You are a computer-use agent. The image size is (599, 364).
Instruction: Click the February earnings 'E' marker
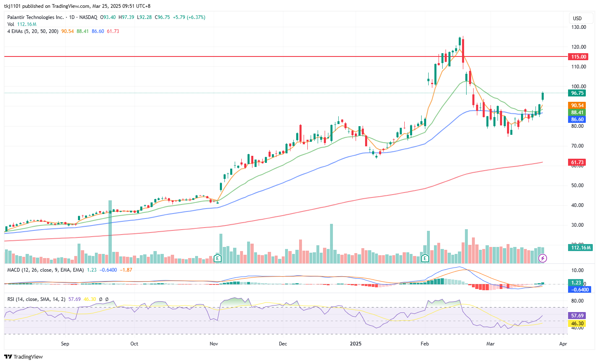[425, 258]
